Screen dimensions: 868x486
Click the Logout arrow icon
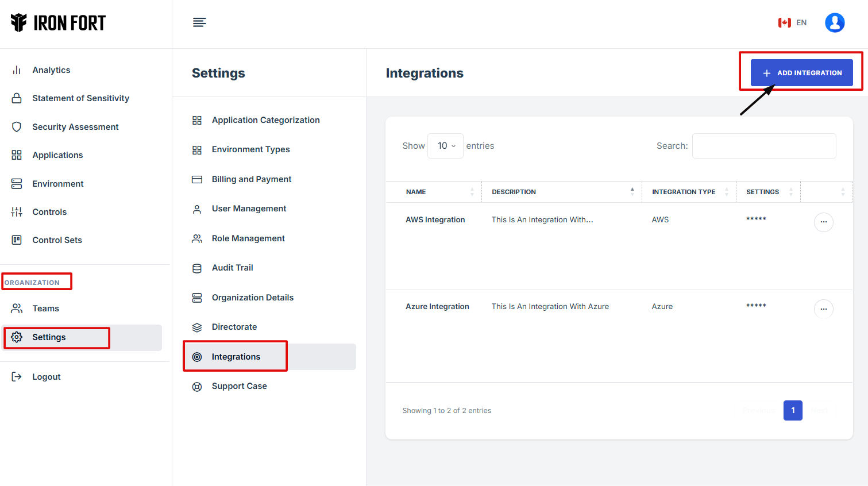(x=17, y=377)
